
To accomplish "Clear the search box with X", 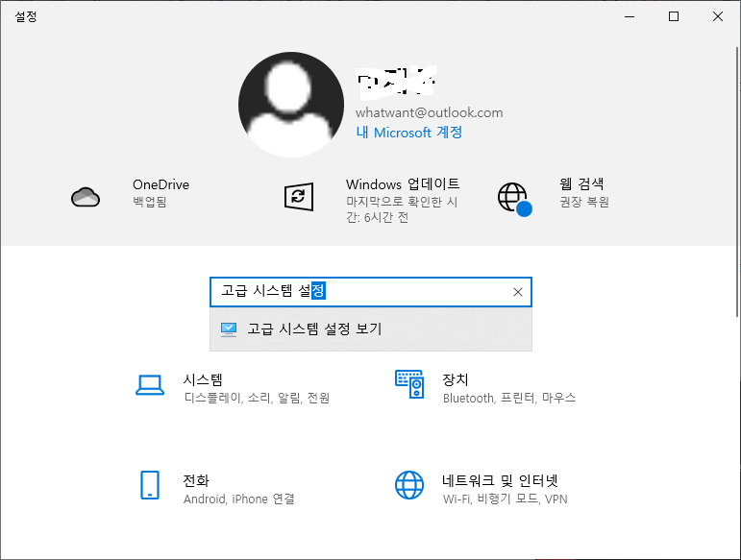I will [x=518, y=292].
